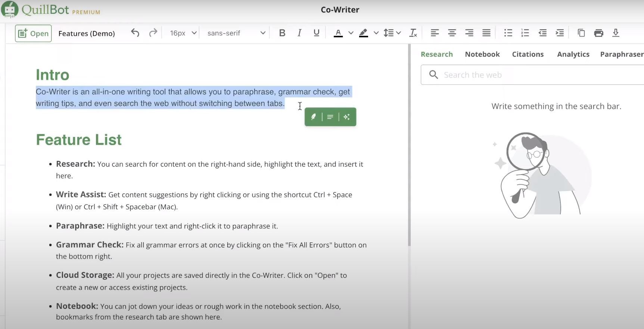Print the document

tap(598, 33)
